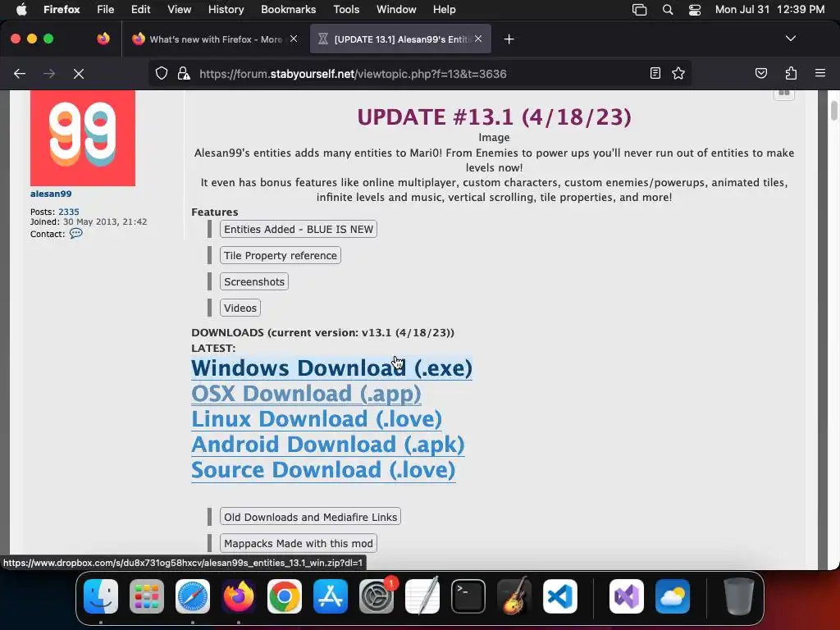This screenshot has width=840, height=630.
Task: Click Windows Download (.exe) link
Action: (331, 368)
